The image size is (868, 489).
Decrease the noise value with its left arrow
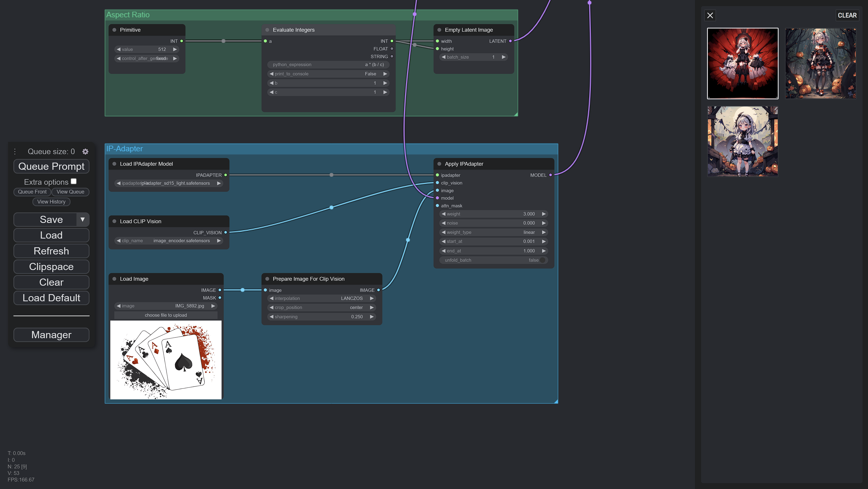click(443, 223)
